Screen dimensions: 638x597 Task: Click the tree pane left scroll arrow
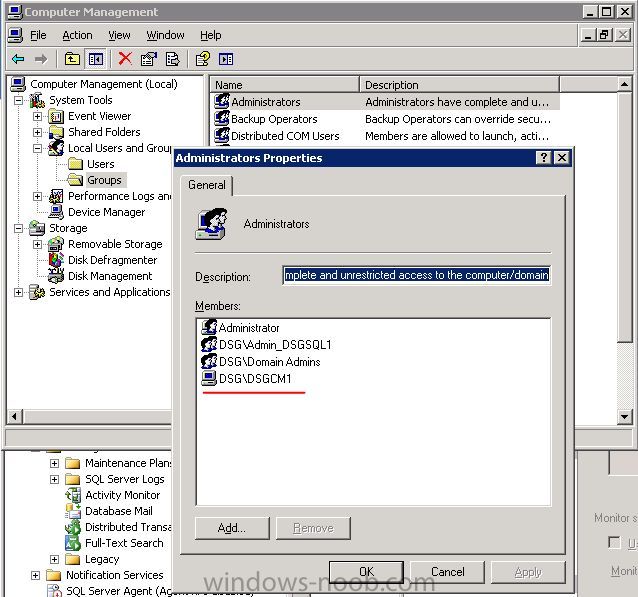(15, 416)
